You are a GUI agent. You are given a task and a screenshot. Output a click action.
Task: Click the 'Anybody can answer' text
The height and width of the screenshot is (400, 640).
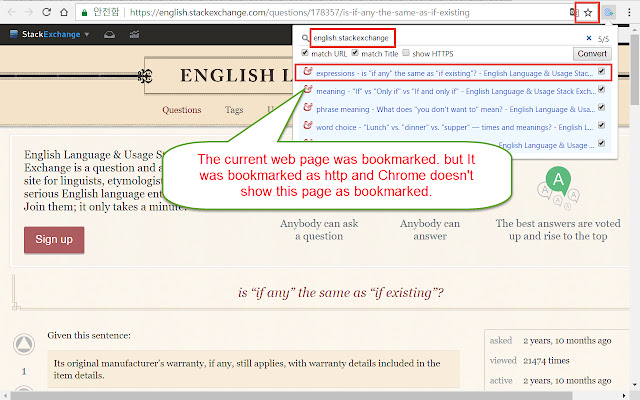click(x=430, y=230)
